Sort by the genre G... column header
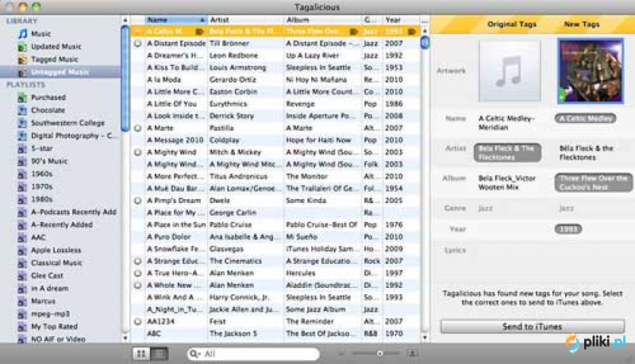635x364 pixels. [x=371, y=20]
